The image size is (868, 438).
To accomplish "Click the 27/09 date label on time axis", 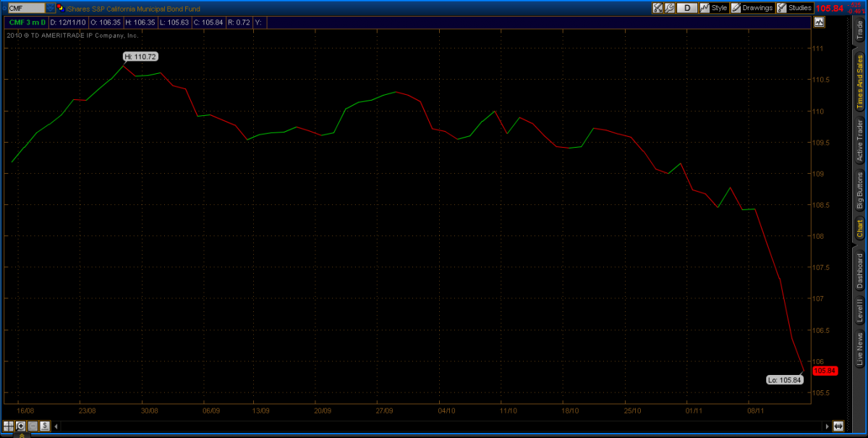I will 384,409.
